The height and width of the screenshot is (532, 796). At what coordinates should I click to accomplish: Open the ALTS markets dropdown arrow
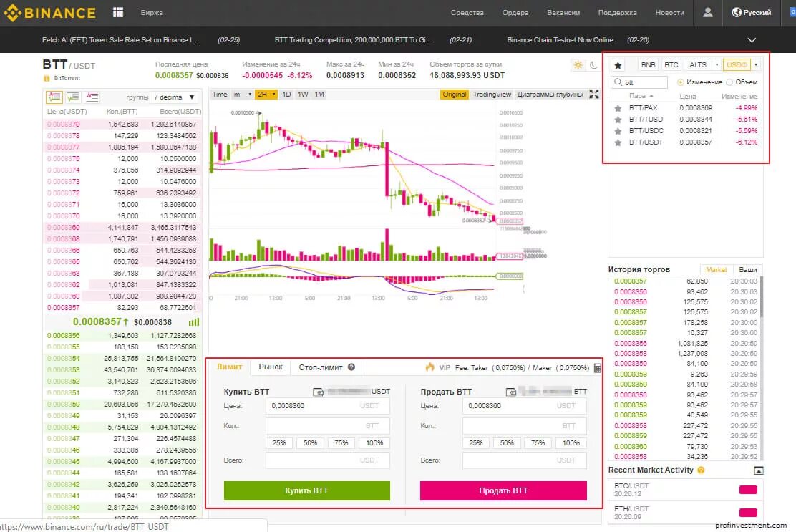717,65
